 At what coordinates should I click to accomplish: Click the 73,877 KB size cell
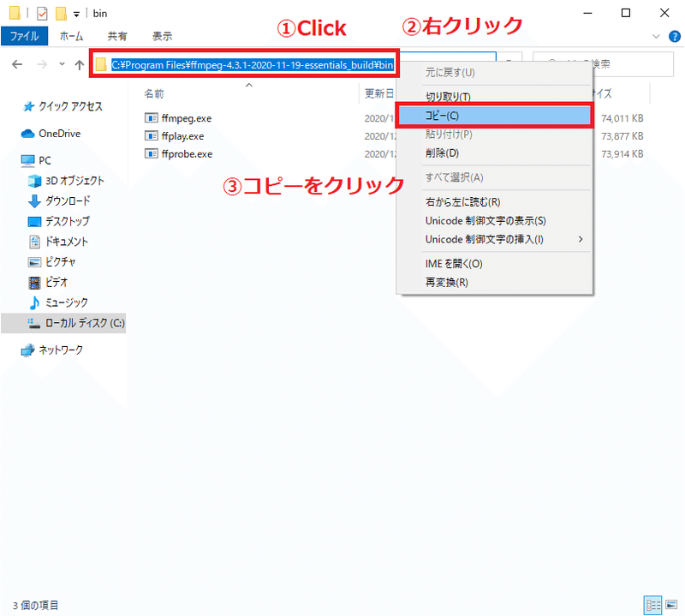tap(622, 136)
